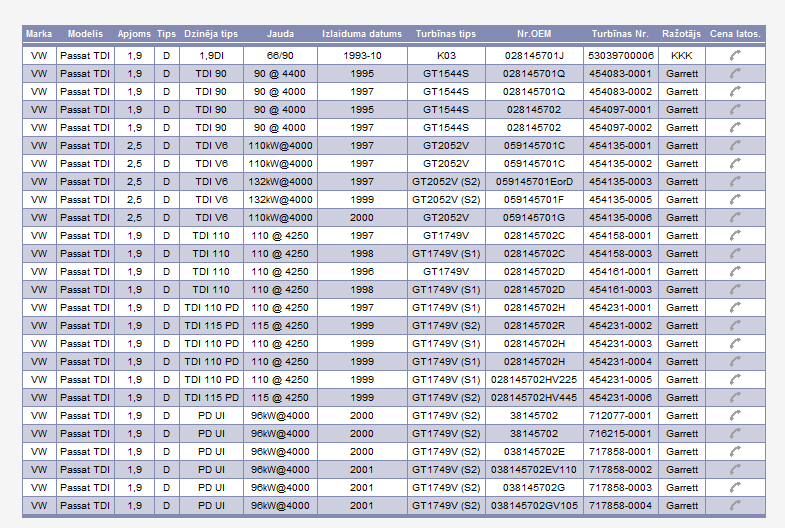Click the Nr.OEM column header

click(x=534, y=34)
